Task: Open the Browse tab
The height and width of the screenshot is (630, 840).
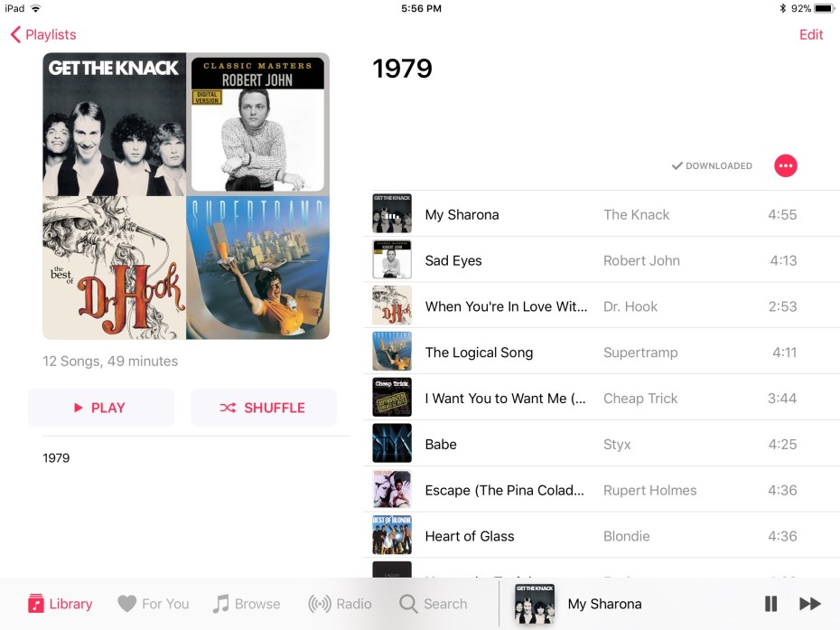Action: pyautogui.click(x=247, y=604)
